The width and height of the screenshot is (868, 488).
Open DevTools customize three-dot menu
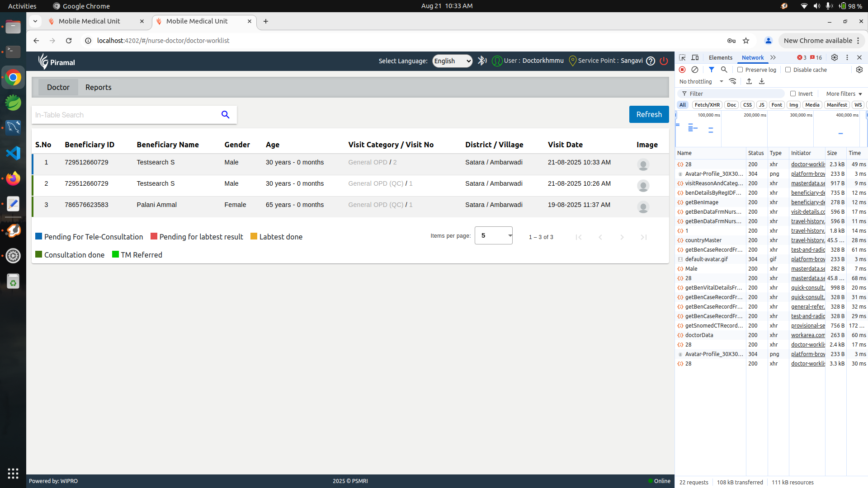tap(847, 57)
